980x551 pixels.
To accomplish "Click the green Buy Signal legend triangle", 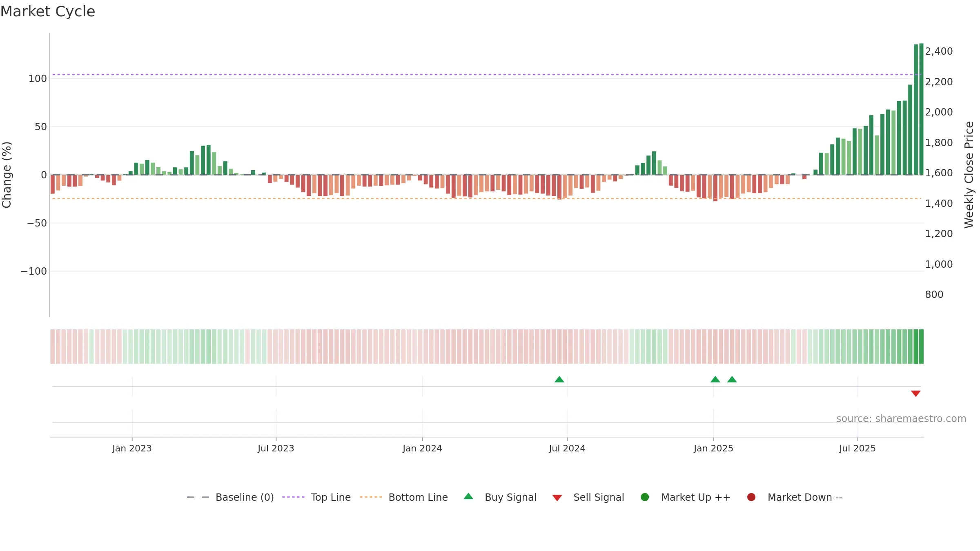I will click(x=468, y=496).
